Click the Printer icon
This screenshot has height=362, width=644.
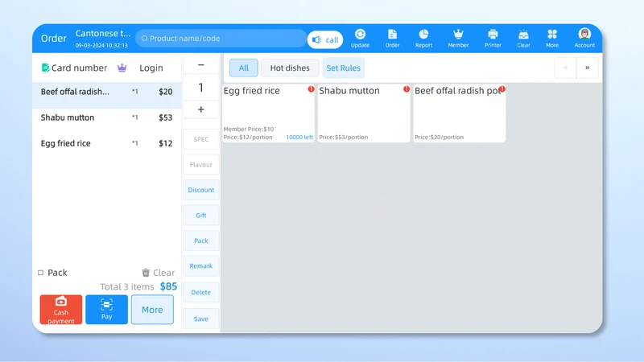[x=493, y=35]
